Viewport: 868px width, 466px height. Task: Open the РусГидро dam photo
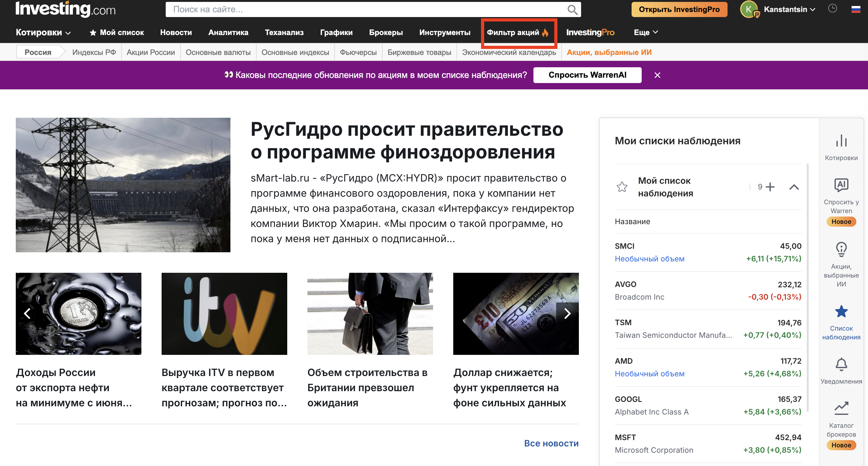[x=123, y=185]
